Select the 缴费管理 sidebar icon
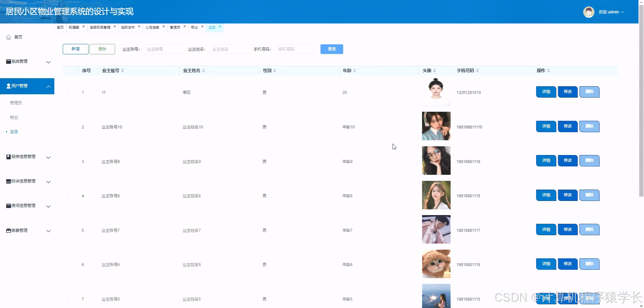This screenshot has width=644, height=308. click(8, 230)
